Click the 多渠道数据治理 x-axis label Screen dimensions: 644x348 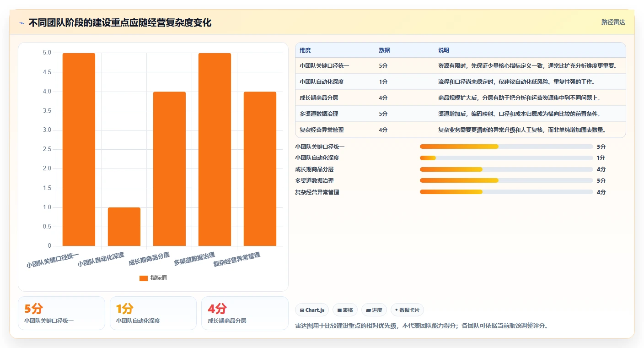click(195, 259)
